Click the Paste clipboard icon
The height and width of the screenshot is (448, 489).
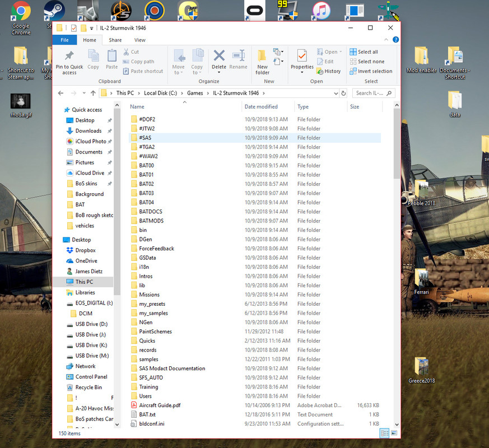pyautogui.click(x=111, y=56)
